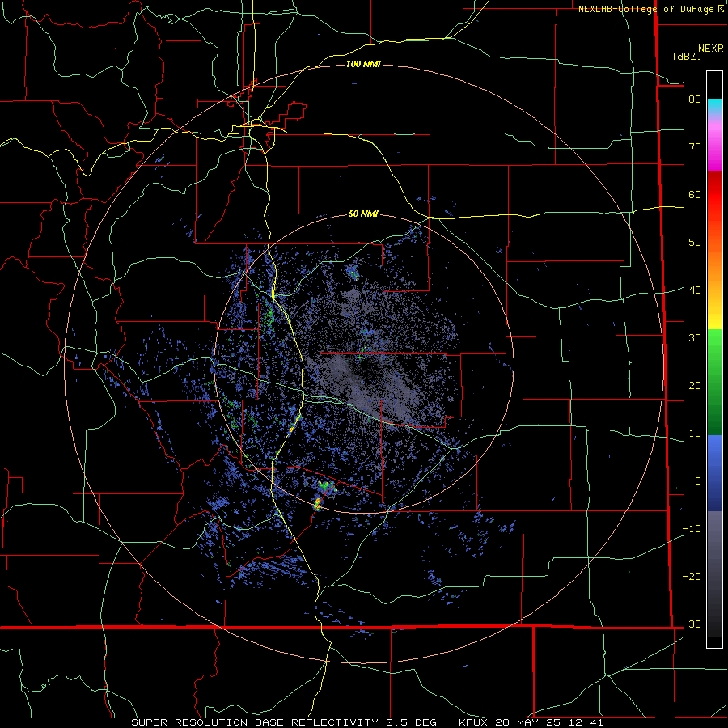Click the 50 NMI range ring label
728x728 pixels.
tap(363, 214)
